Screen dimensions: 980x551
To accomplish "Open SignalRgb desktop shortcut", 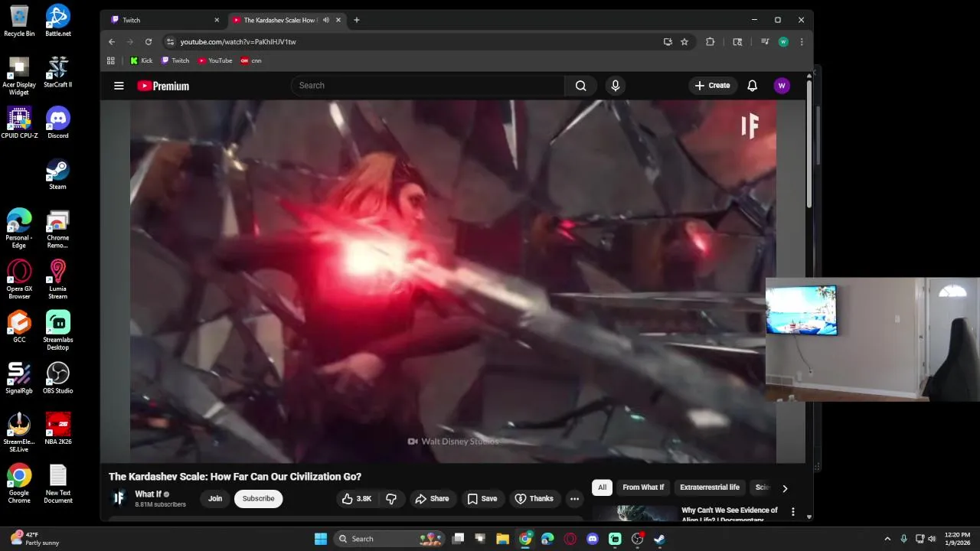I will pos(19,378).
